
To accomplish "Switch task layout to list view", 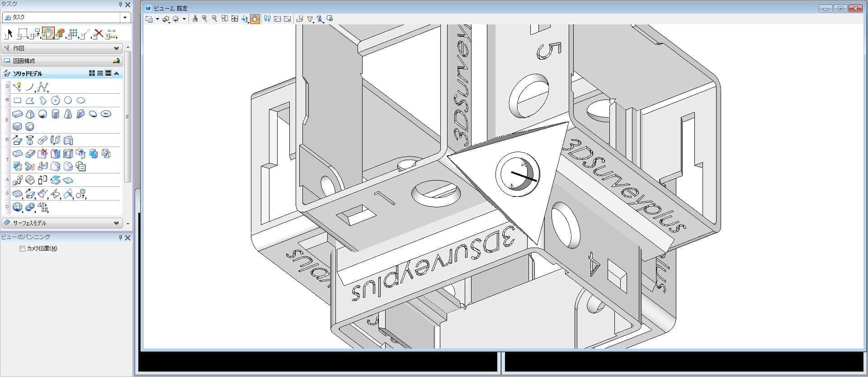I will point(100,73).
